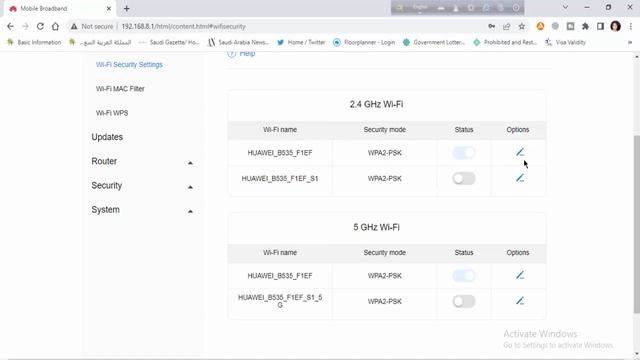Open the tab search dropdown

565,7
